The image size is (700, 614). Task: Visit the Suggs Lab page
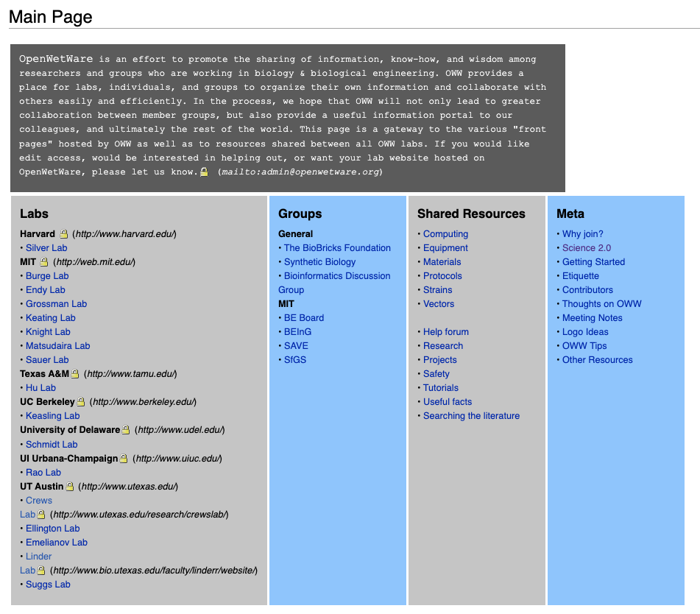[x=48, y=585]
